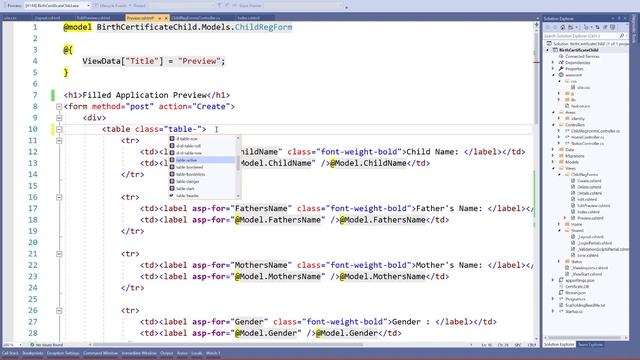Click the Solution Explorer search magnifier icon
The height and width of the screenshot is (360, 640).
click(622, 36)
